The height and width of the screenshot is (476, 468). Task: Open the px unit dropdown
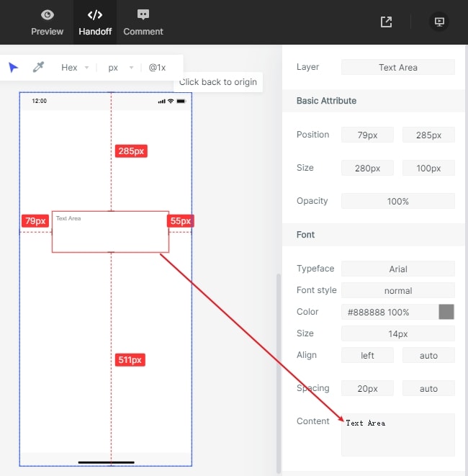[x=120, y=68]
